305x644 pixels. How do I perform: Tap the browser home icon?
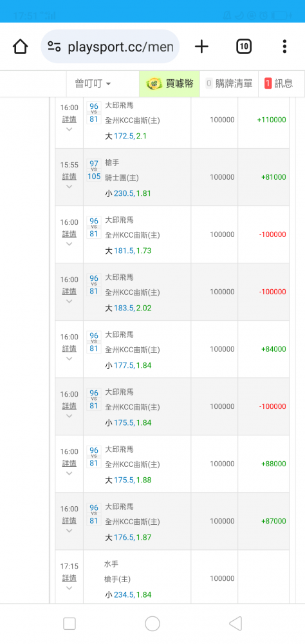(x=20, y=46)
